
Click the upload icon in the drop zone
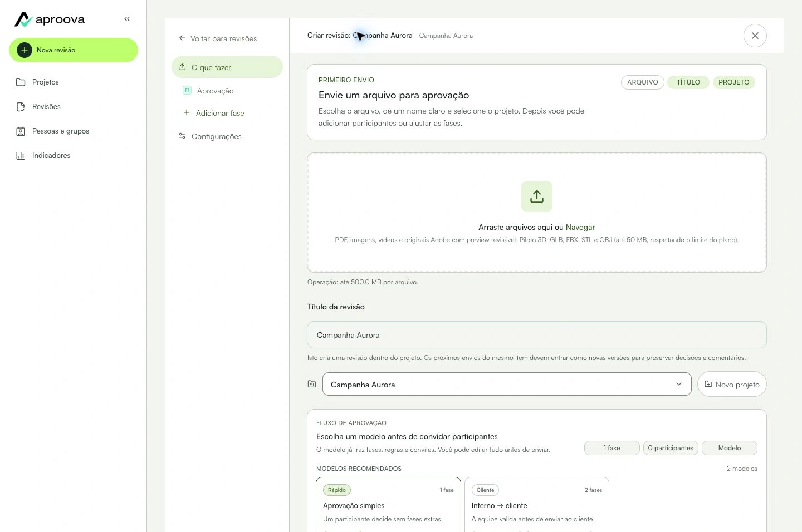(x=537, y=196)
